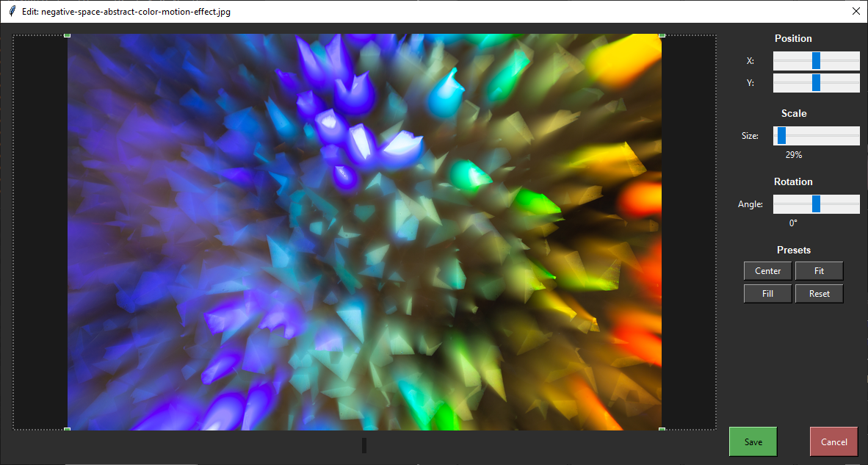Screen dimensions: 868x465
Task: Click the abstract color image in the canvas
Action: click(364, 231)
